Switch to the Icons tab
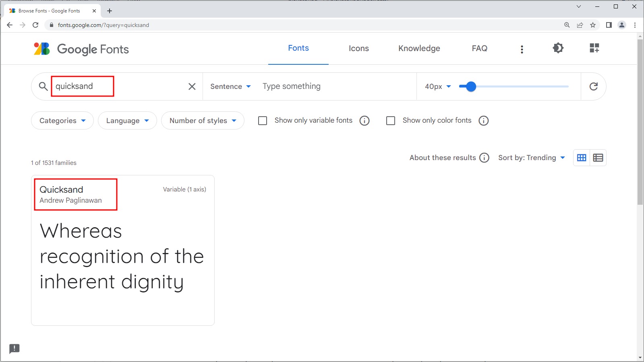644x362 pixels. coord(358,48)
